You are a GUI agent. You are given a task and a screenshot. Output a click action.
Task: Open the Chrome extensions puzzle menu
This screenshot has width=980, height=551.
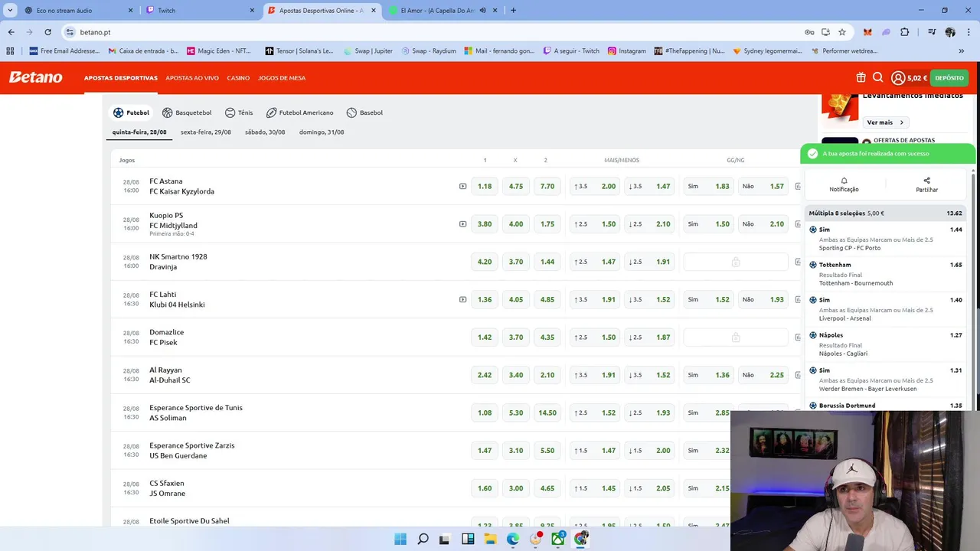tap(905, 32)
